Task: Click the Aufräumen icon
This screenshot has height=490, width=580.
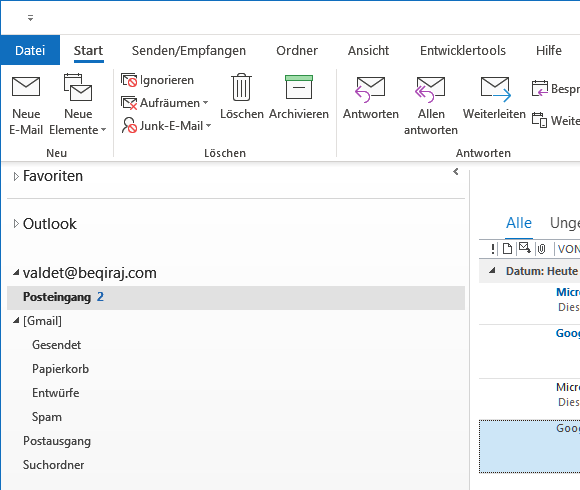Action: point(129,103)
